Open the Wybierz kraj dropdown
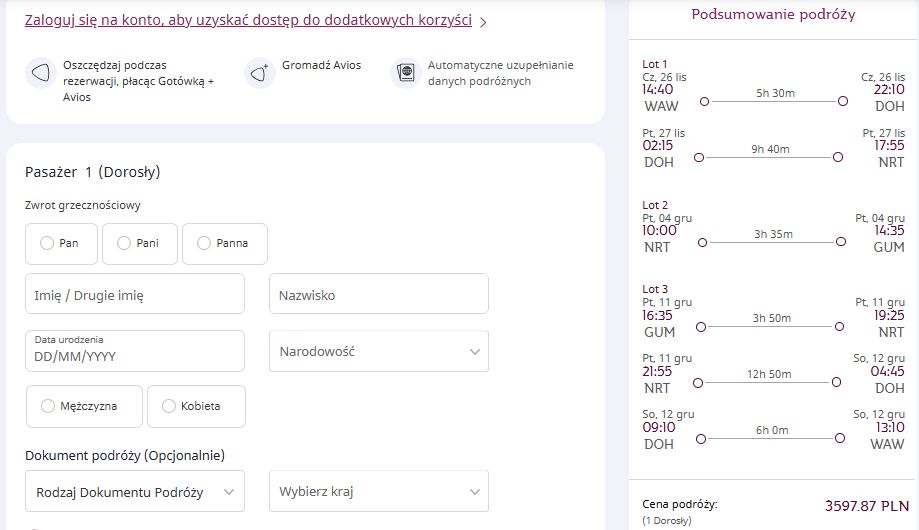This screenshot has width=919, height=530. [379, 491]
